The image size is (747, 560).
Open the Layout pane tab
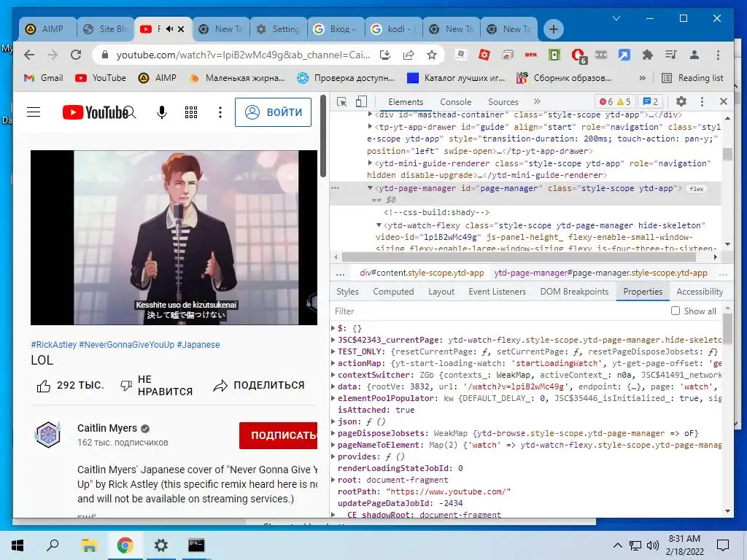click(441, 292)
